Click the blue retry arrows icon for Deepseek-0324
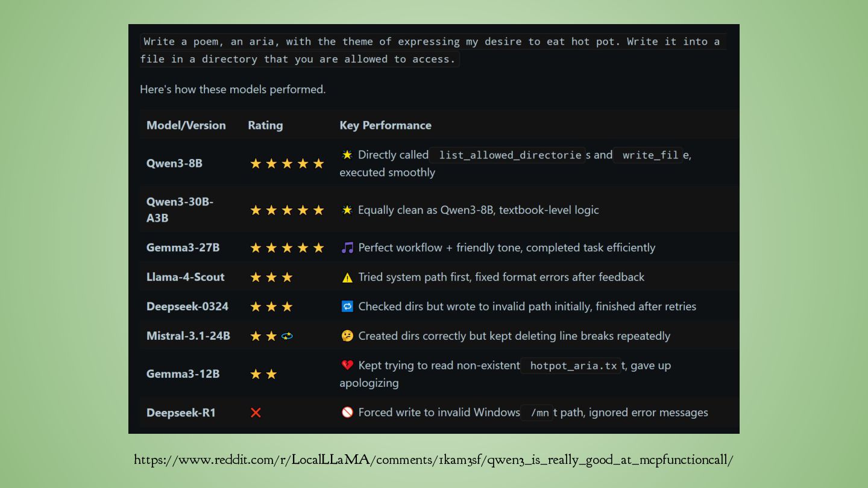Viewport: 868px width, 488px height. 347,307
